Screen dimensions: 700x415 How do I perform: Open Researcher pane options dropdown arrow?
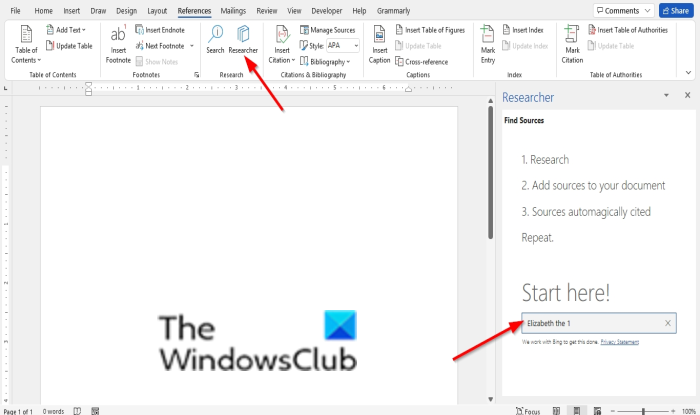point(666,95)
